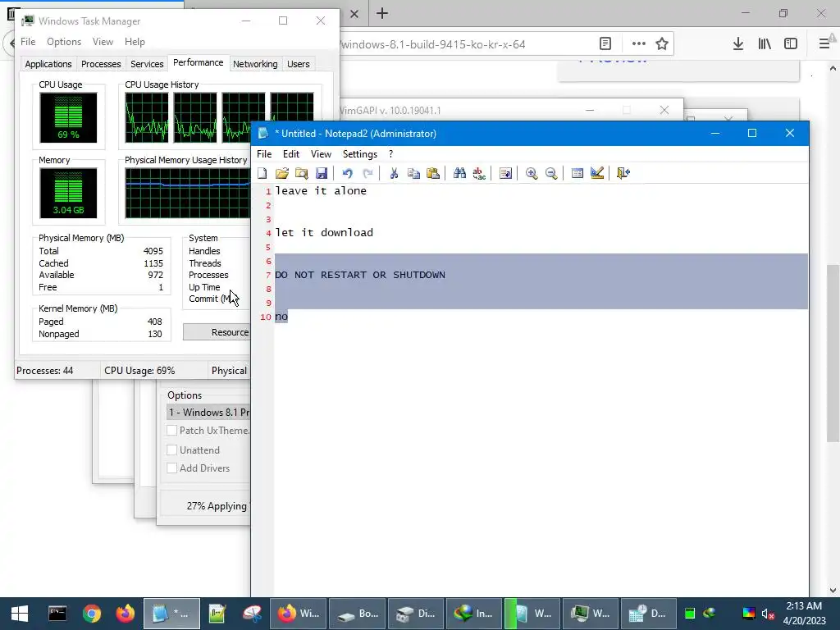Open the customize schemes ruler icon
The height and width of the screenshot is (630, 840).
pos(597,173)
